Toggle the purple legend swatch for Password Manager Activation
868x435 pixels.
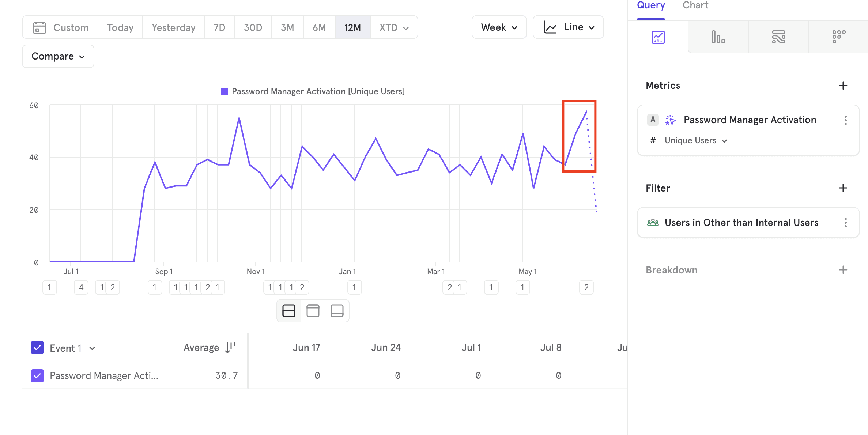(x=224, y=91)
